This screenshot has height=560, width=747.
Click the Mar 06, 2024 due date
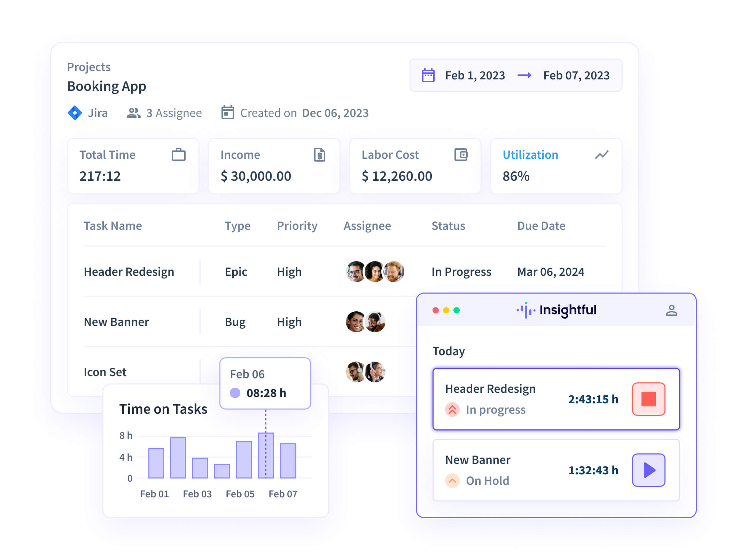[x=551, y=272]
